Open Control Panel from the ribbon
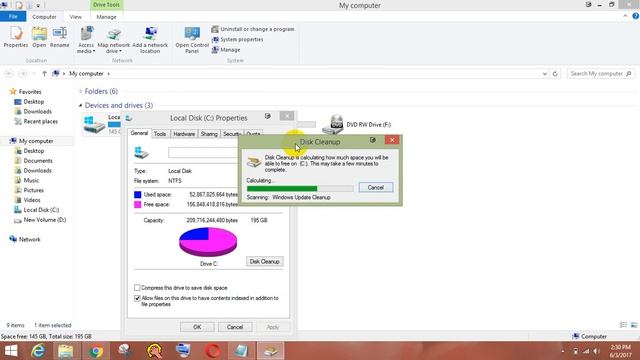This screenshot has height=360, width=640. (x=192, y=40)
